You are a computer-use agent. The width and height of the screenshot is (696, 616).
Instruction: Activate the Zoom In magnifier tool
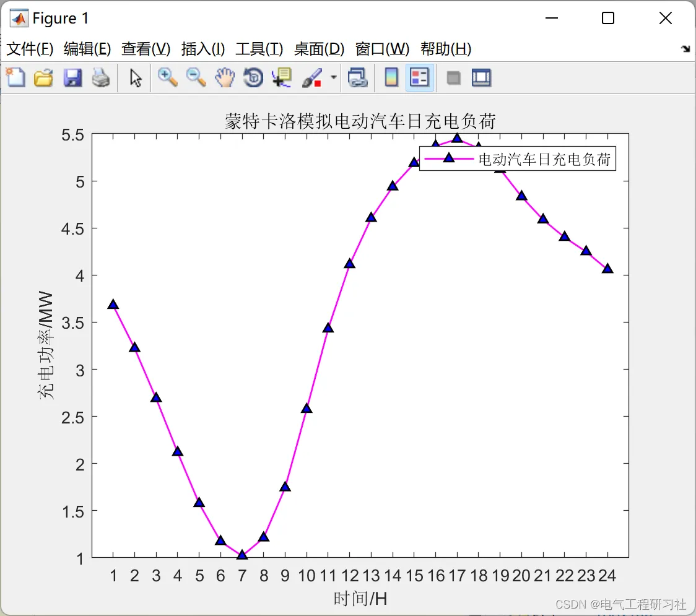click(167, 77)
